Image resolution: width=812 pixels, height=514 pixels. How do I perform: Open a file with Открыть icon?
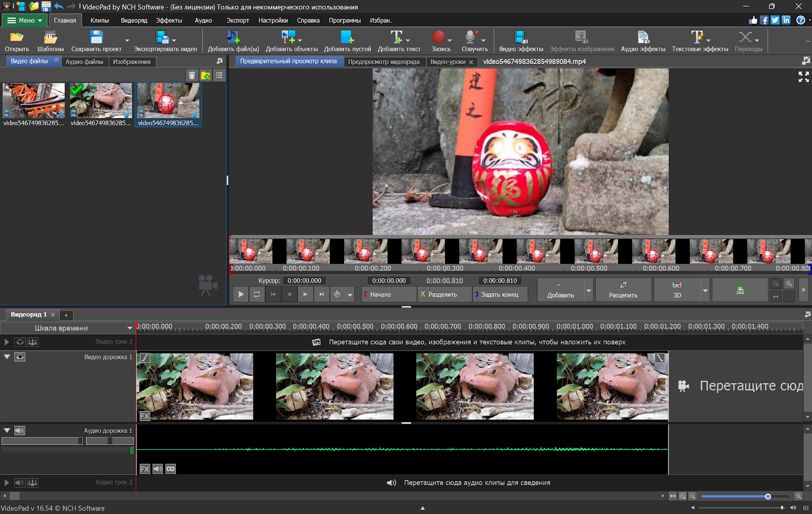pyautogui.click(x=17, y=41)
